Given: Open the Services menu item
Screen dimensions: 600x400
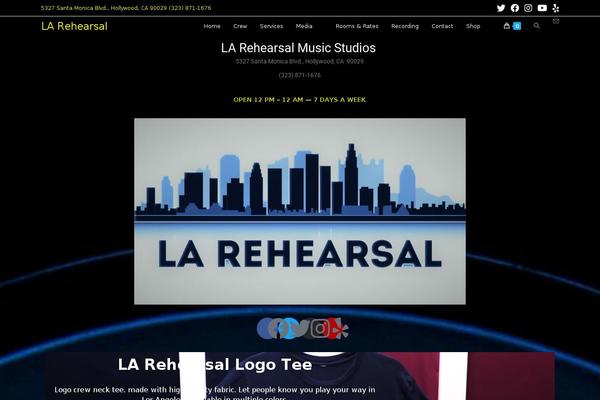Looking at the screenshot, I should 271,26.
